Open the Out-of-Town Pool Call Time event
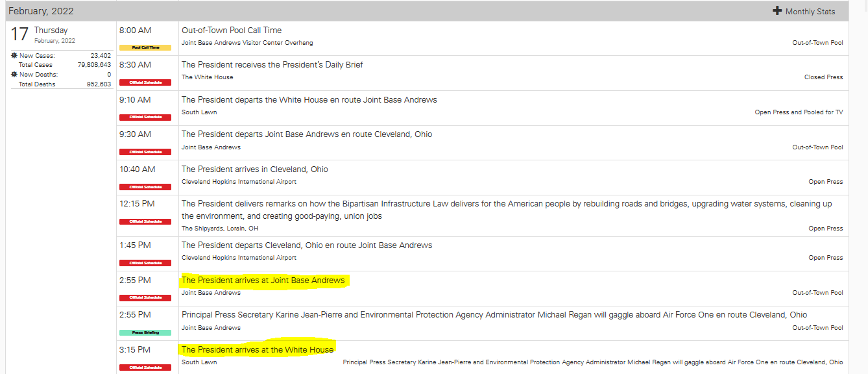Viewport: 868px width, 374px height. click(232, 31)
